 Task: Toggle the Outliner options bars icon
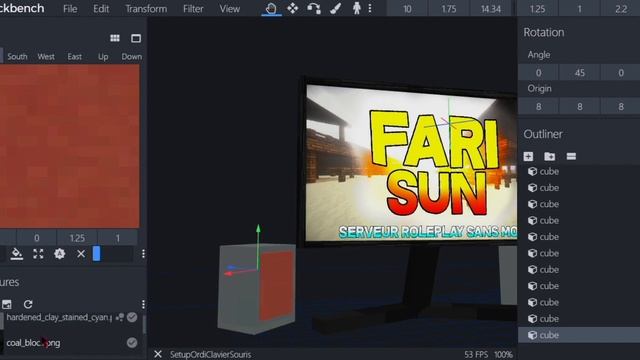click(571, 156)
